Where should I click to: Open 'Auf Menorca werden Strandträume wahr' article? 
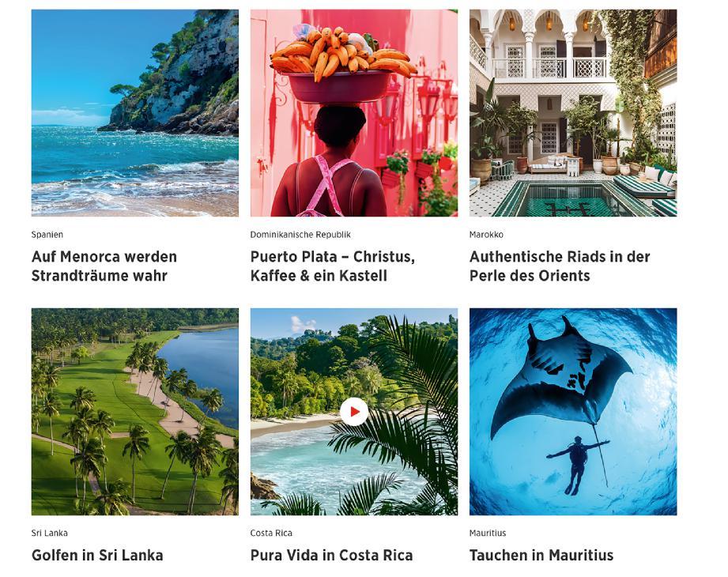point(104,266)
